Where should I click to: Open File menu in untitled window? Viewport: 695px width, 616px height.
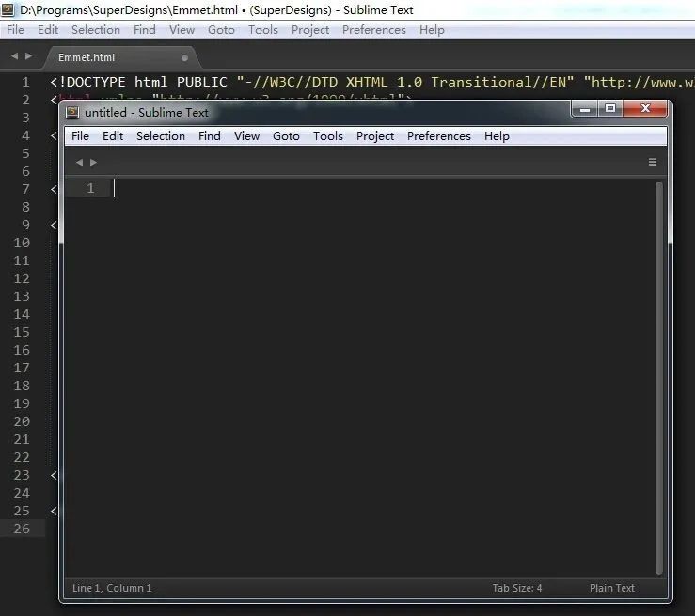click(x=80, y=136)
